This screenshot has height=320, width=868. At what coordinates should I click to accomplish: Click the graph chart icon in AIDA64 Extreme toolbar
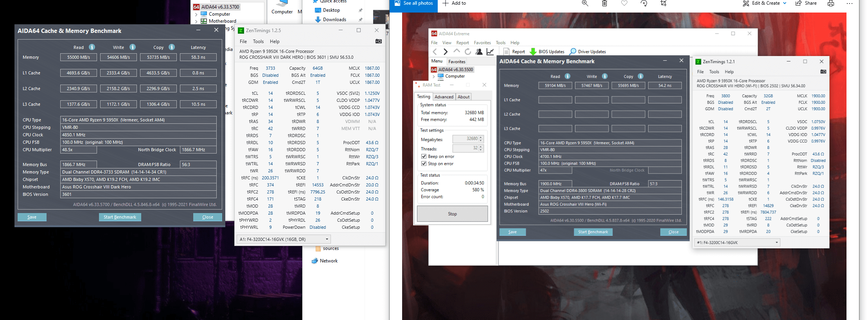[490, 51]
